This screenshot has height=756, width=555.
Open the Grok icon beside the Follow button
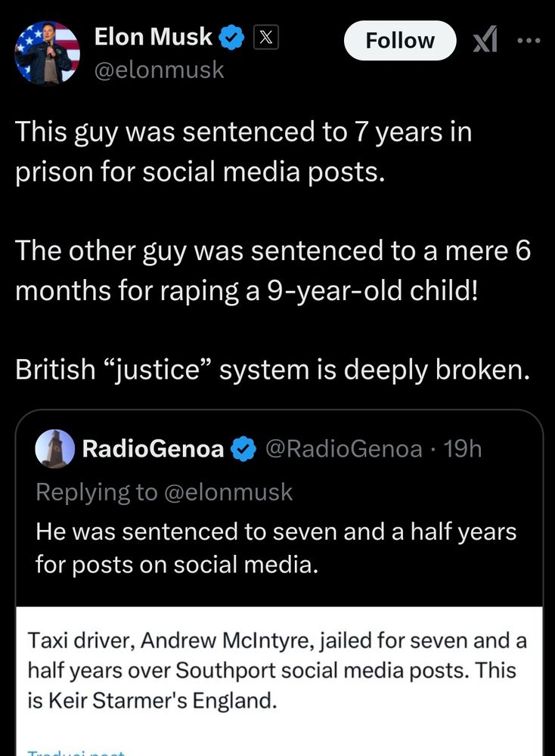485,41
